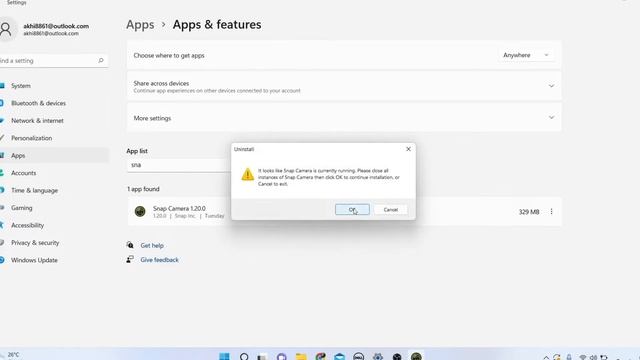This screenshot has height=360, width=640.
Task: Click OK in the Uninstall dialog
Action: 352,209
